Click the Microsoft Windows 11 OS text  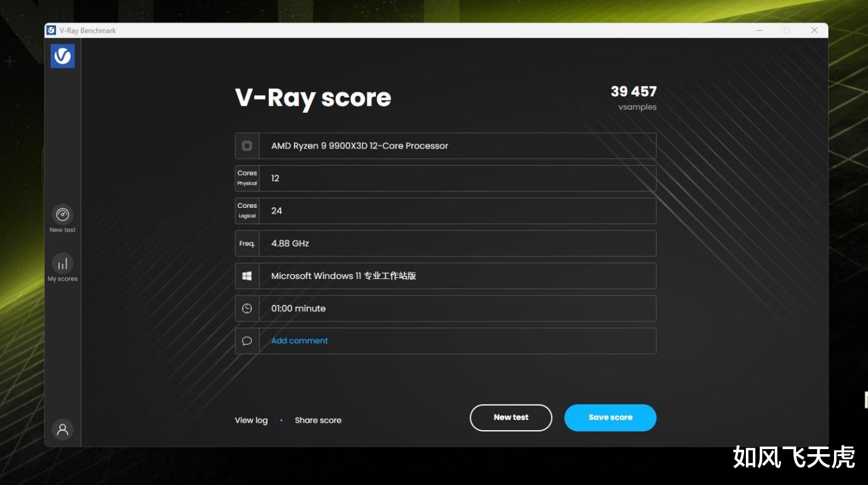pyautogui.click(x=344, y=276)
